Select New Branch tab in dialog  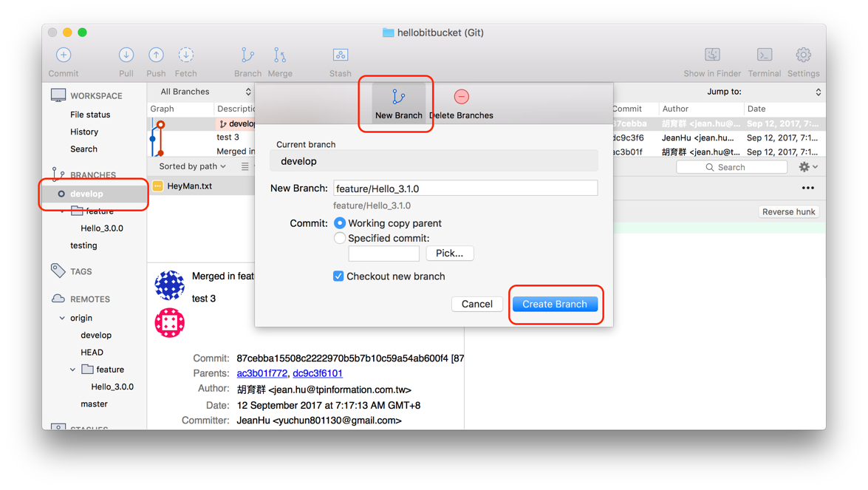pos(399,103)
